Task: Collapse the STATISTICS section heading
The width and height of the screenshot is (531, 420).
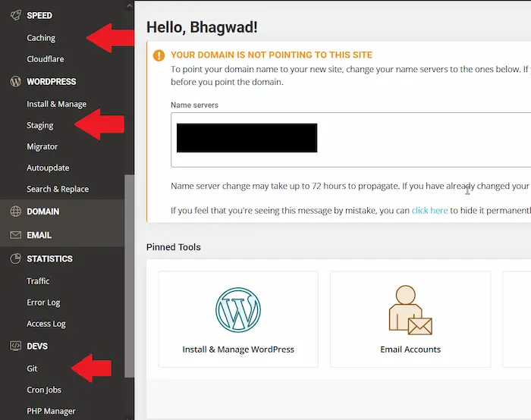Action: coord(50,259)
